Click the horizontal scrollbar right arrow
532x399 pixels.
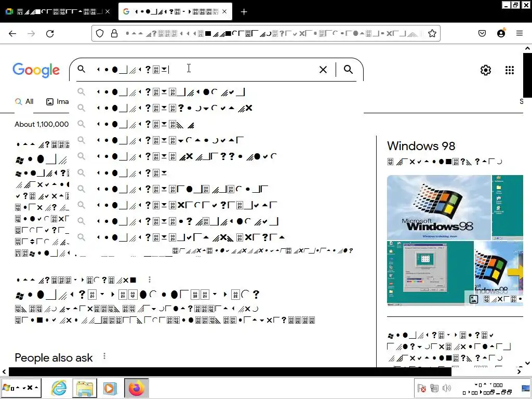[519, 371]
